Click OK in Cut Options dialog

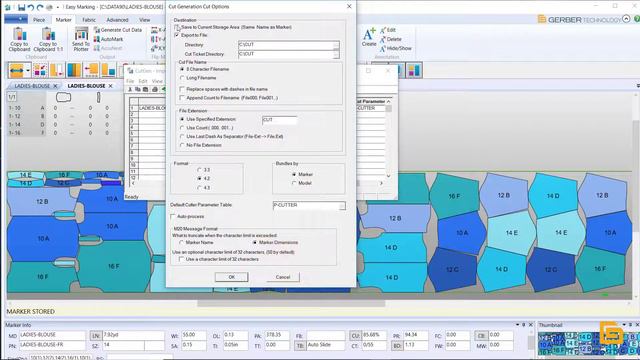pyautogui.click(x=231, y=277)
